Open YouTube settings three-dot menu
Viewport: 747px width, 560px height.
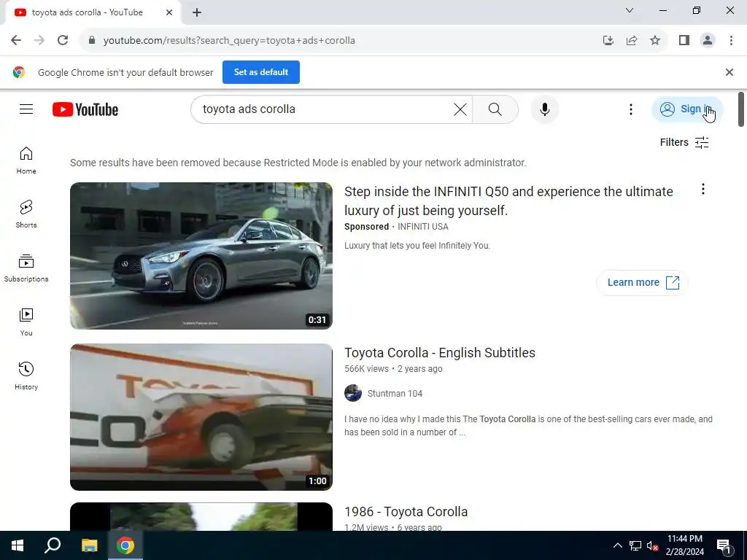point(631,109)
